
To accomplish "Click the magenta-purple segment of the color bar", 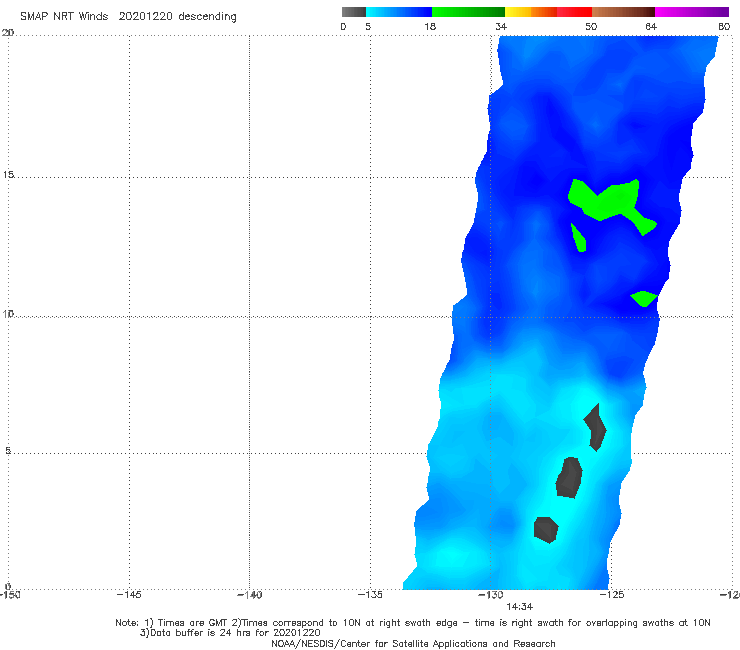I will click(692, 12).
